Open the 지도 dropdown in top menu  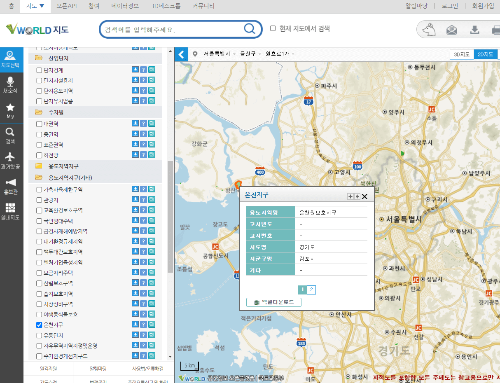tap(35, 6)
